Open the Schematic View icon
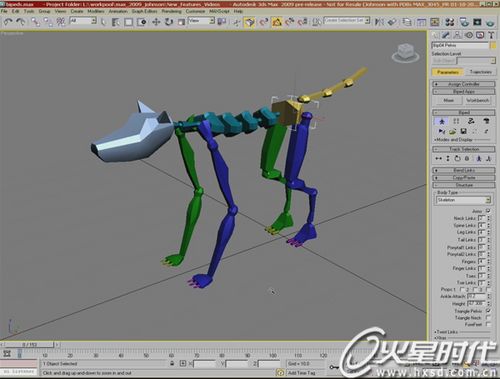500x379 pixels. point(434,22)
